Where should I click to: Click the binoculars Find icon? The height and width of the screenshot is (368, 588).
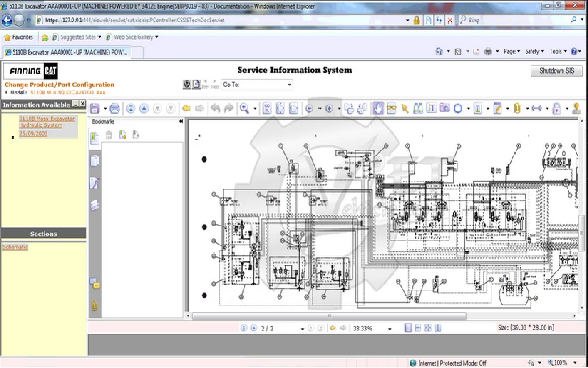point(418,108)
